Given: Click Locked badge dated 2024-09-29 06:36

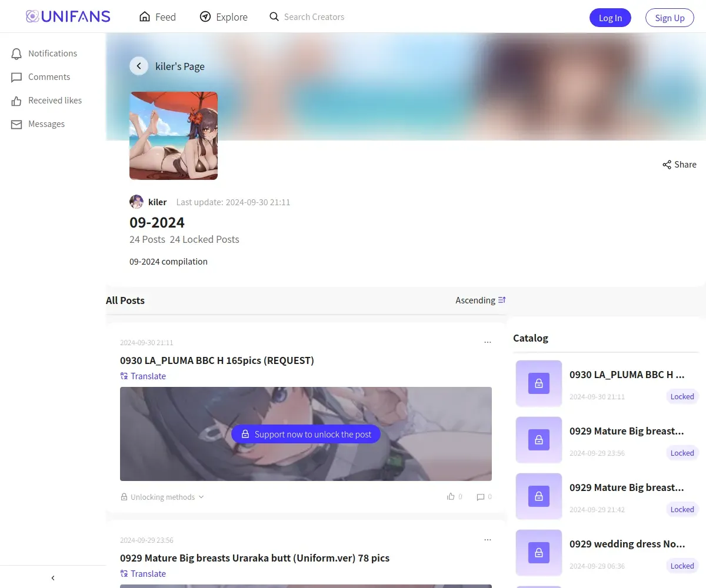Looking at the screenshot, I should point(682,566).
